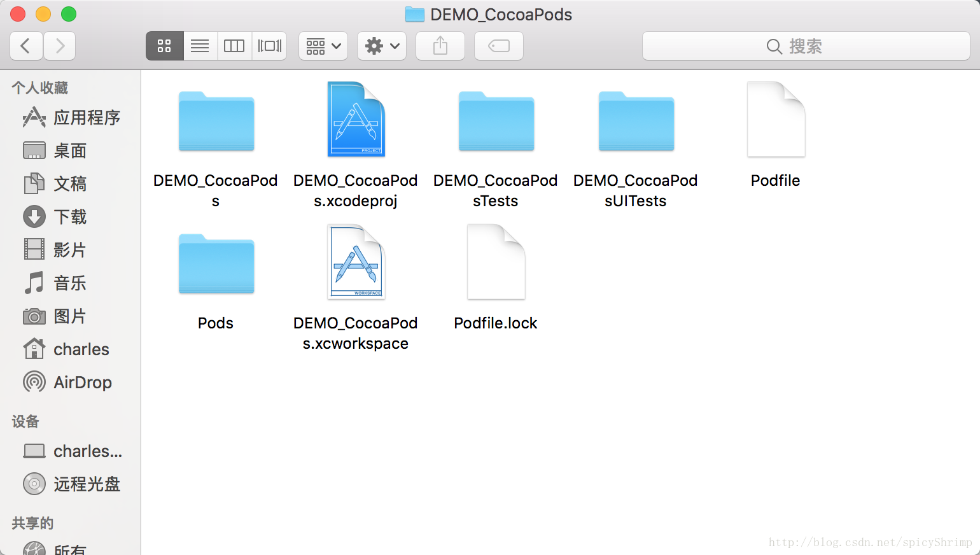Click the Share toolbar button
Viewport: 980px width, 555px height.
[x=440, y=46]
